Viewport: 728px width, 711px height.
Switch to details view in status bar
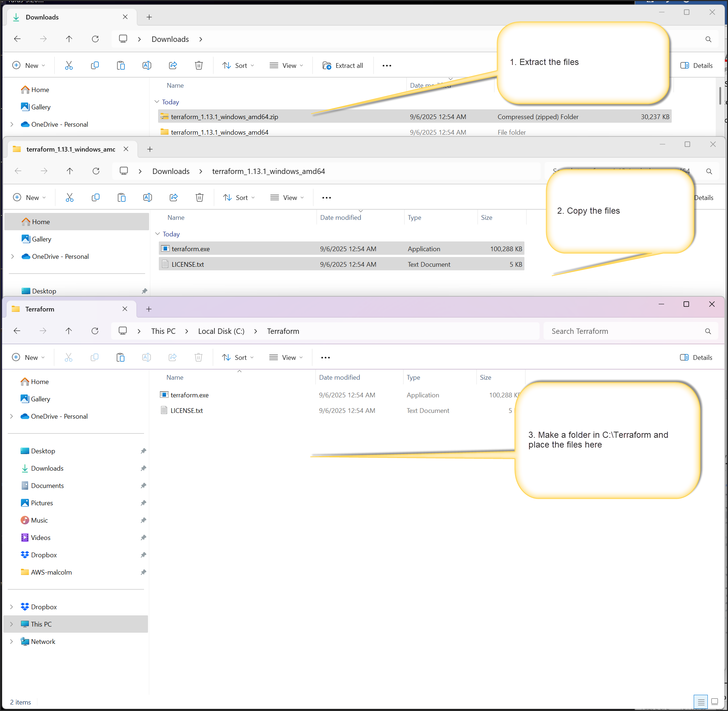pyautogui.click(x=701, y=702)
